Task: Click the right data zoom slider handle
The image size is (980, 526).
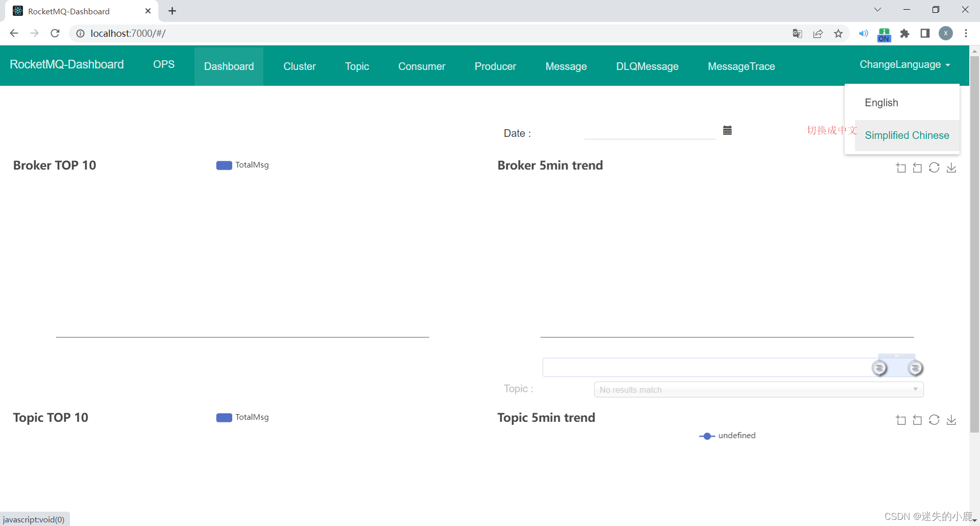Action: [915, 368]
